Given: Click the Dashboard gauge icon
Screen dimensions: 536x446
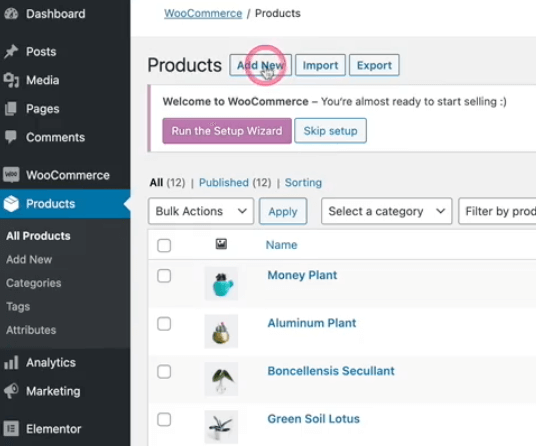Looking at the screenshot, I should [x=11, y=14].
